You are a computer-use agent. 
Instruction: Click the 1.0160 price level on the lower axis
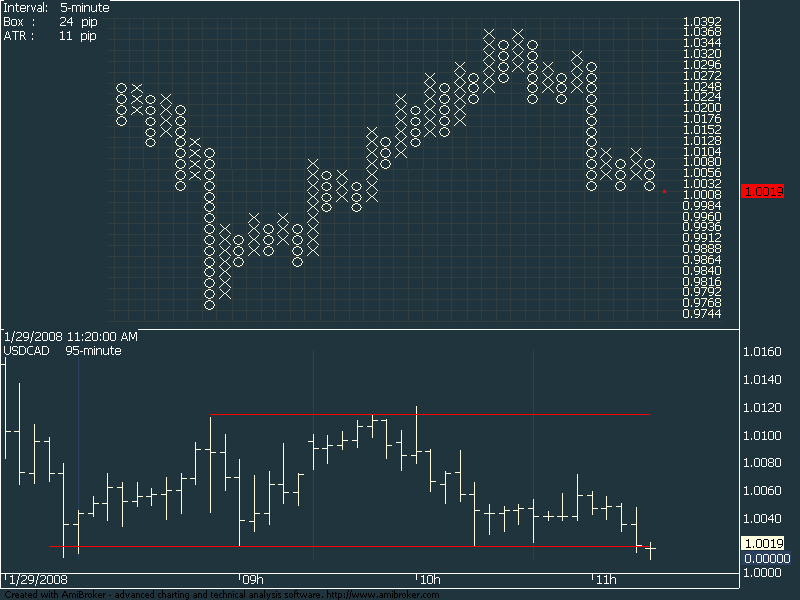coord(762,352)
